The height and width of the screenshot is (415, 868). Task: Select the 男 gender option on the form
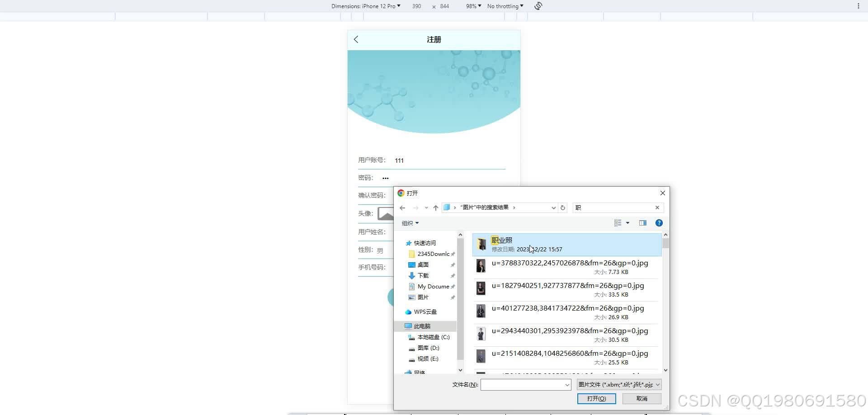point(380,250)
